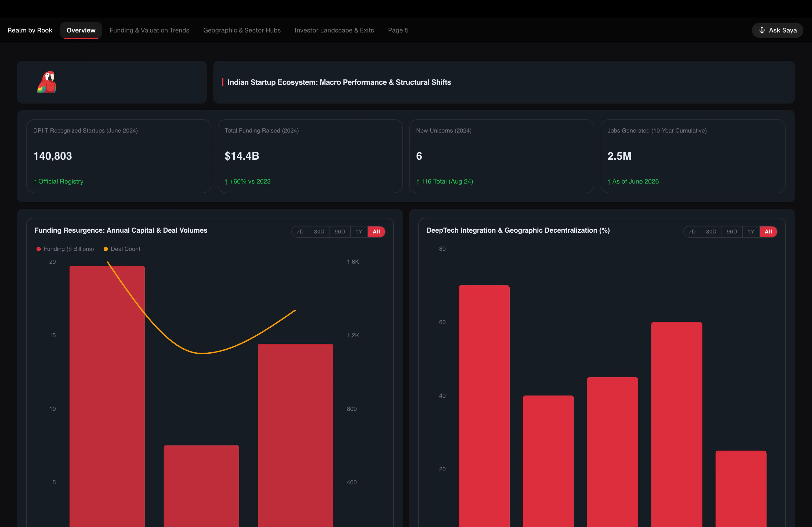Go to Investor Landscape & Exits tab

coord(334,30)
